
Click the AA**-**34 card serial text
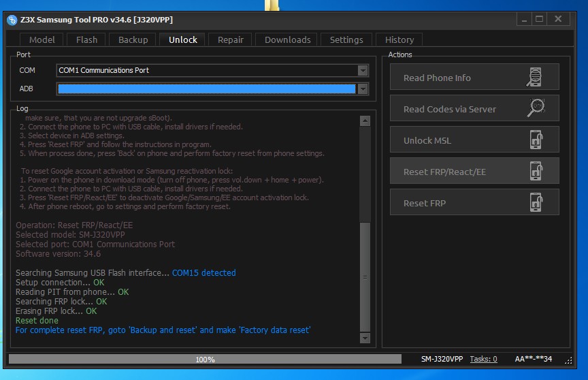tap(534, 359)
